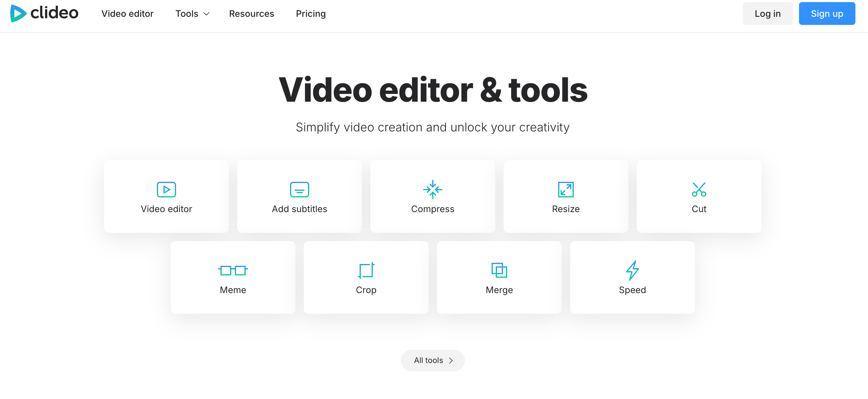Screen dimensions: 868x399
Task: Click the chevron next to Tools
Action: (x=207, y=14)
